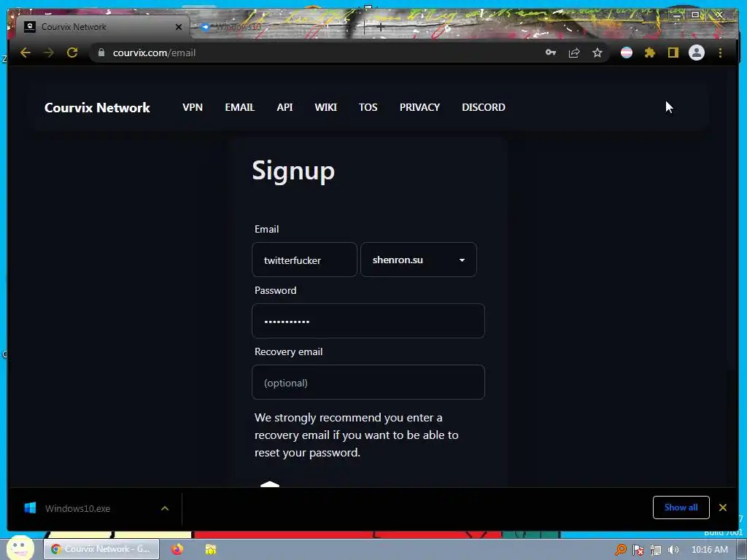Screen dimensions: 747x560
Task: Open the network tray icon
Action: [x=656, y=550]
